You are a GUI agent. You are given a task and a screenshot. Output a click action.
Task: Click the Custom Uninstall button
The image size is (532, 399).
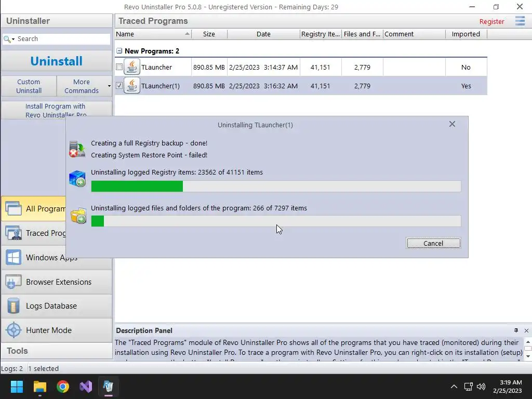coord(29,86)
